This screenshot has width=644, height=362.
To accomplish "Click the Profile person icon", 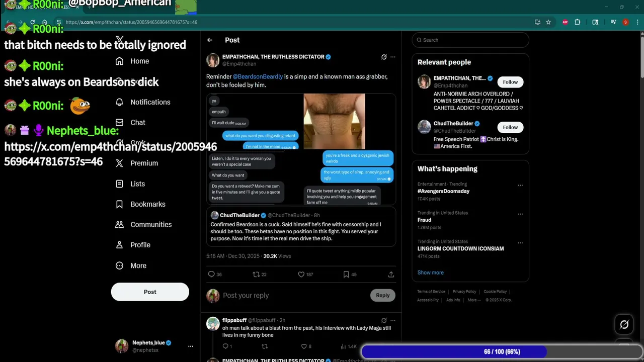I will (119, 245).
